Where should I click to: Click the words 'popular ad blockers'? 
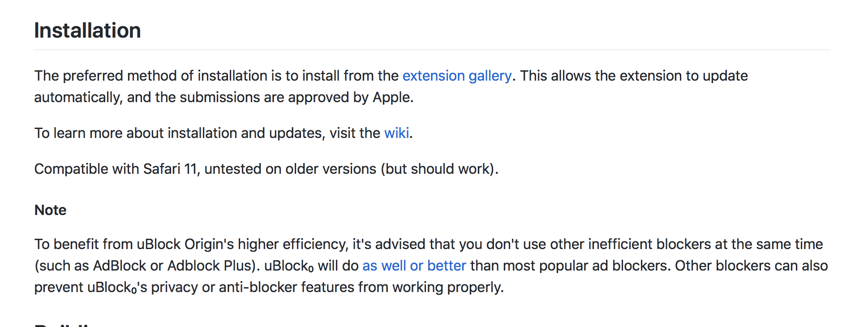(x=604, y=266)
